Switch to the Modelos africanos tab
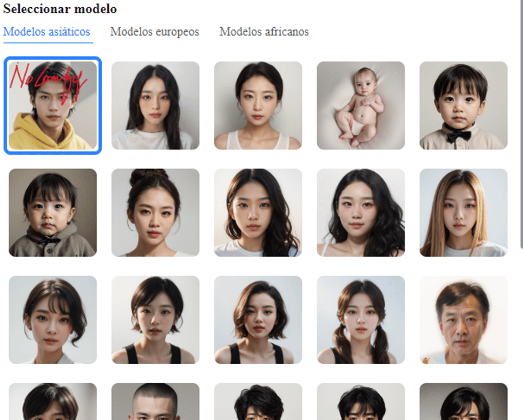Viewport: 523px width, 420px height. coord(264,32)
